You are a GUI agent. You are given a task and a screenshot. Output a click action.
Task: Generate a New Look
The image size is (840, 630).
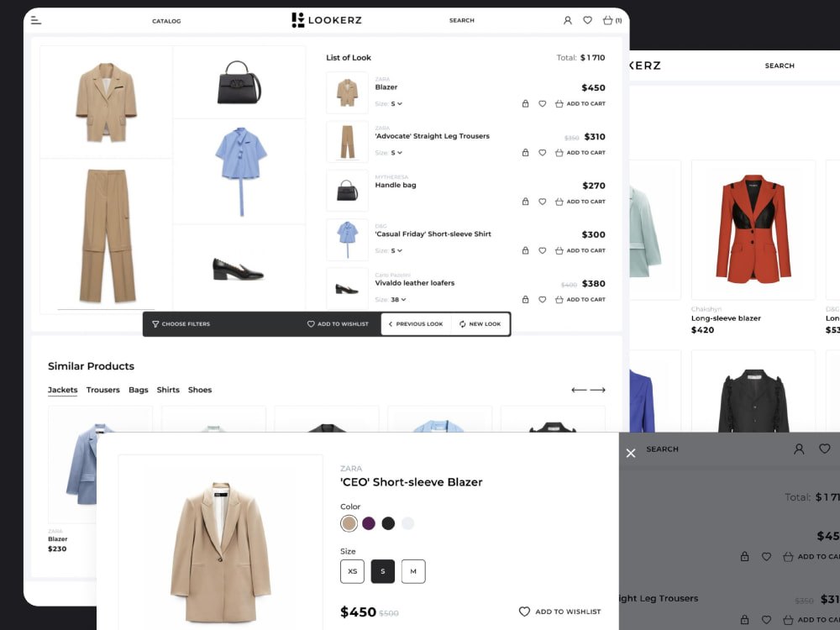(x=480, y=324)
